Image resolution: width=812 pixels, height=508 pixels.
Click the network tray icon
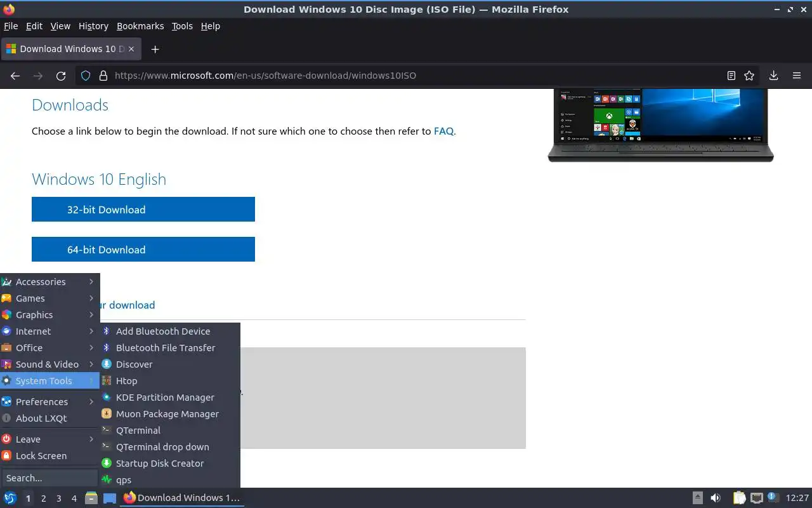coord(756,498)
